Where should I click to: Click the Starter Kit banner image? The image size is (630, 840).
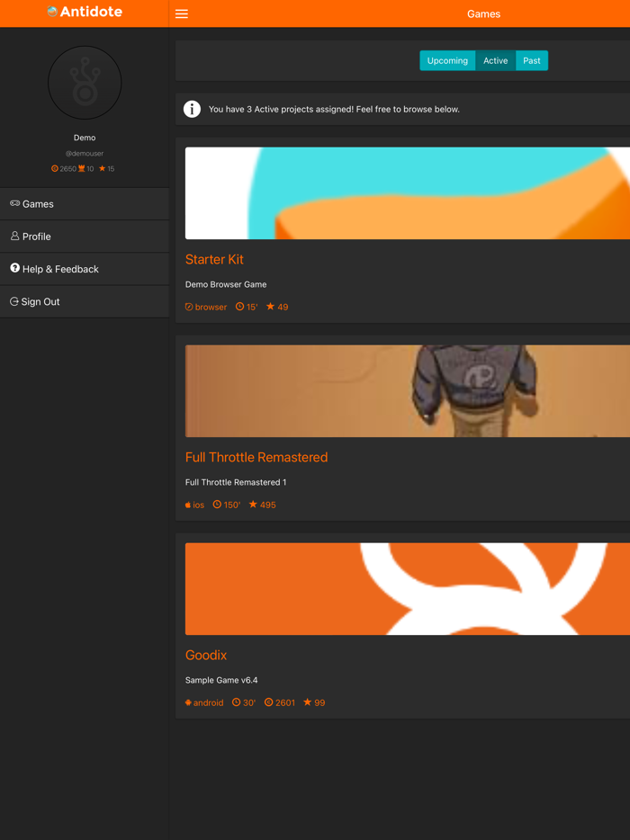408,193
